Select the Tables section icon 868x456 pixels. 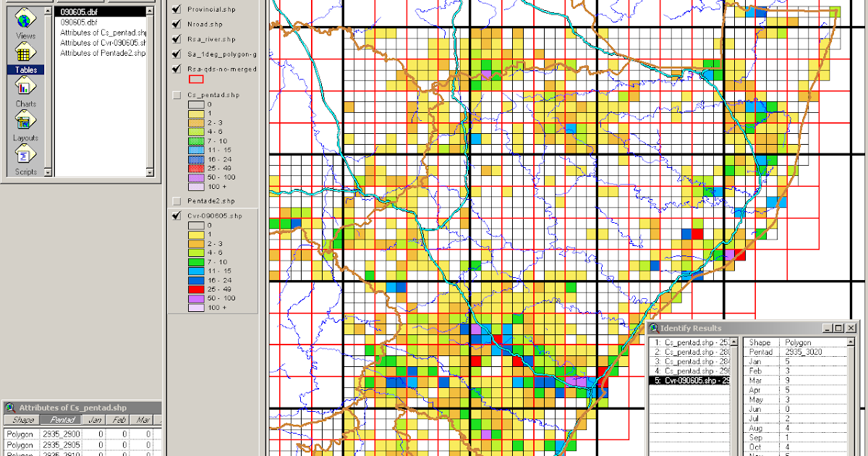click(x=25, y=53)
